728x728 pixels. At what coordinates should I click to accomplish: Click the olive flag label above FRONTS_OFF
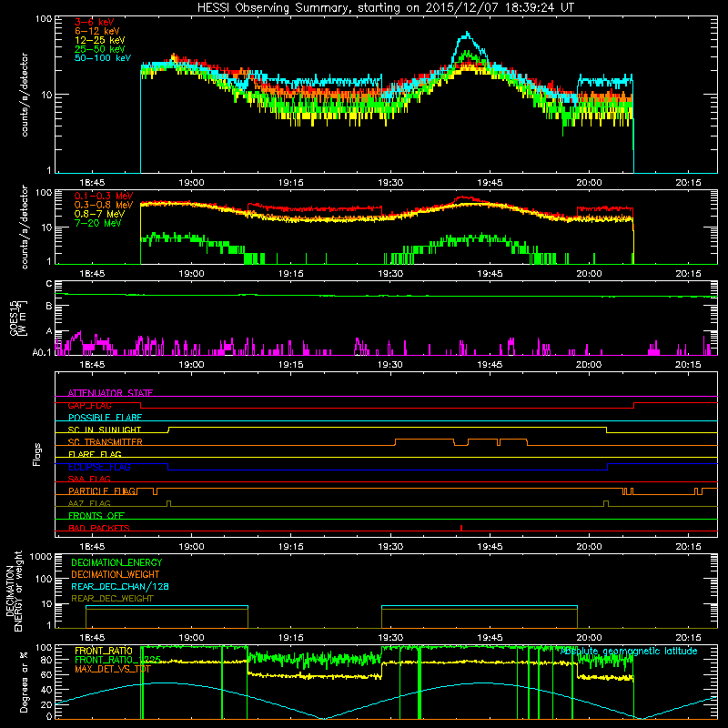pos(89,503)
